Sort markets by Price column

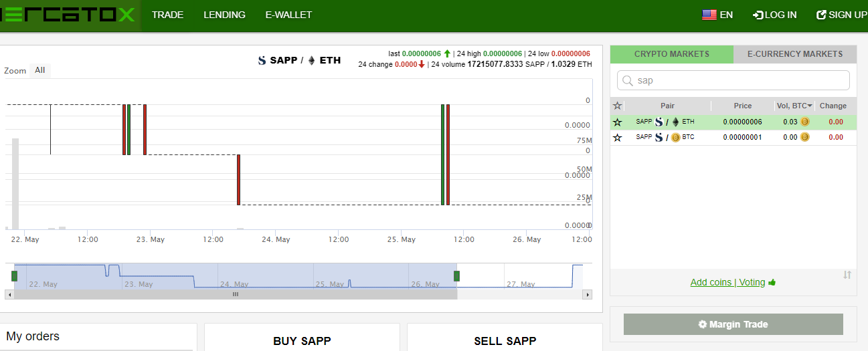pyautogui.click(x=742, y=106)
